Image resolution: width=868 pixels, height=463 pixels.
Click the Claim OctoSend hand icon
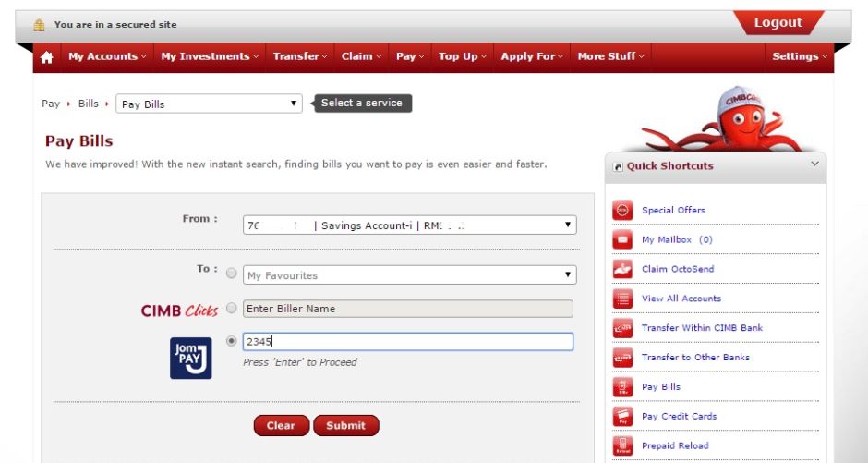[622, 269]
